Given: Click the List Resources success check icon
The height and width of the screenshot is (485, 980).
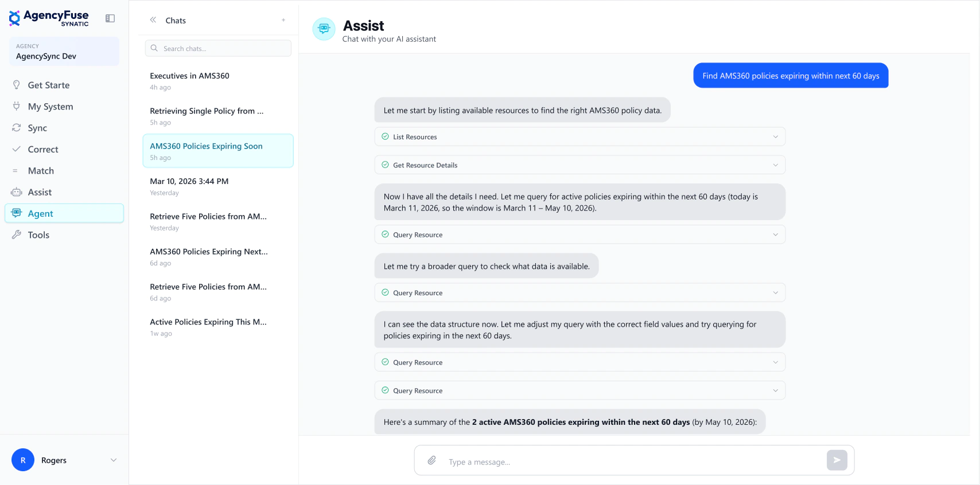Looking at the screenshot, I should point(386,136).
